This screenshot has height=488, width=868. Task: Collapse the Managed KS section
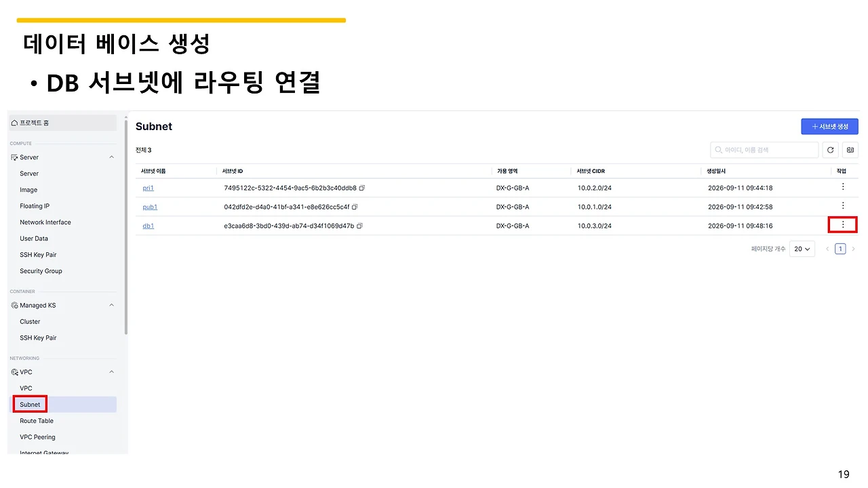coord(112,305)
